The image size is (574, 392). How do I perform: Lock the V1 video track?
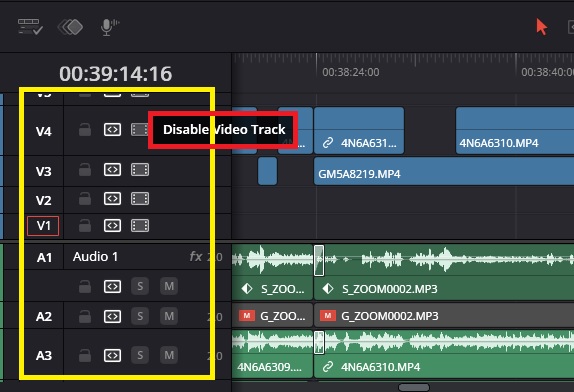(x=85, y=225)
